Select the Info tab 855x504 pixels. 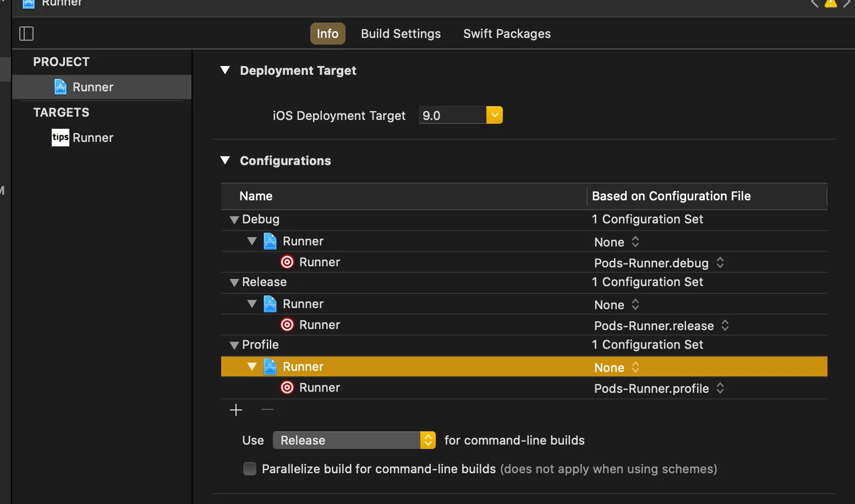[x=327, y=34]
